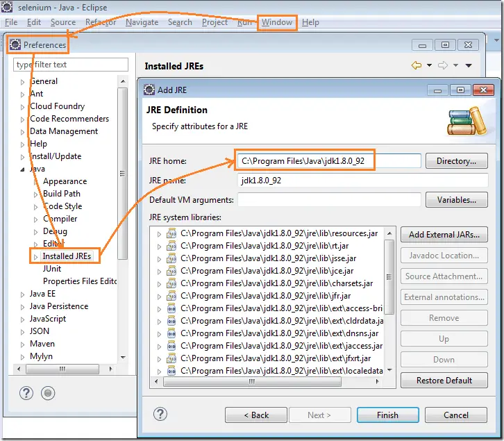The width and height of the screenshot is (504, 441).
Task: Click the JRE name field
Action: 362,180
